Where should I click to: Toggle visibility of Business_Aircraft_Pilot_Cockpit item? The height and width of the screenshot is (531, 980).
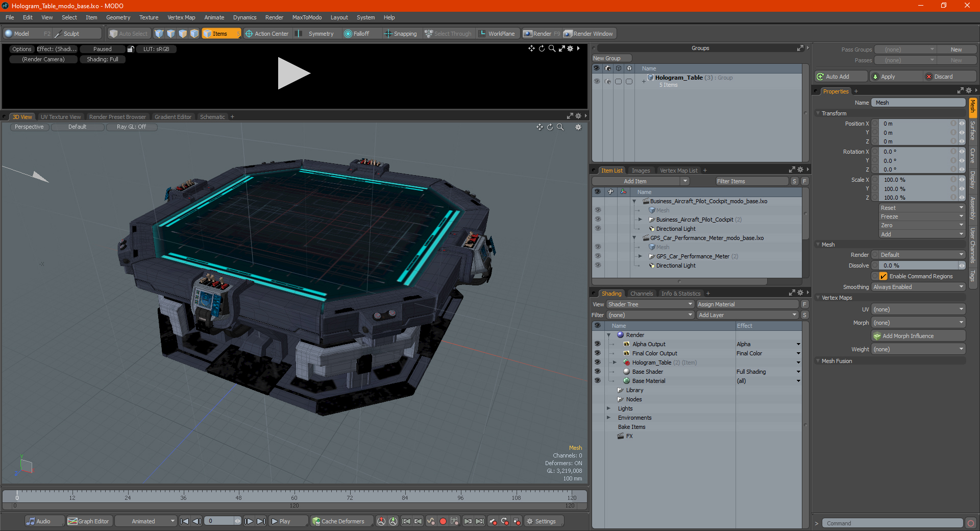coord(598,220)
